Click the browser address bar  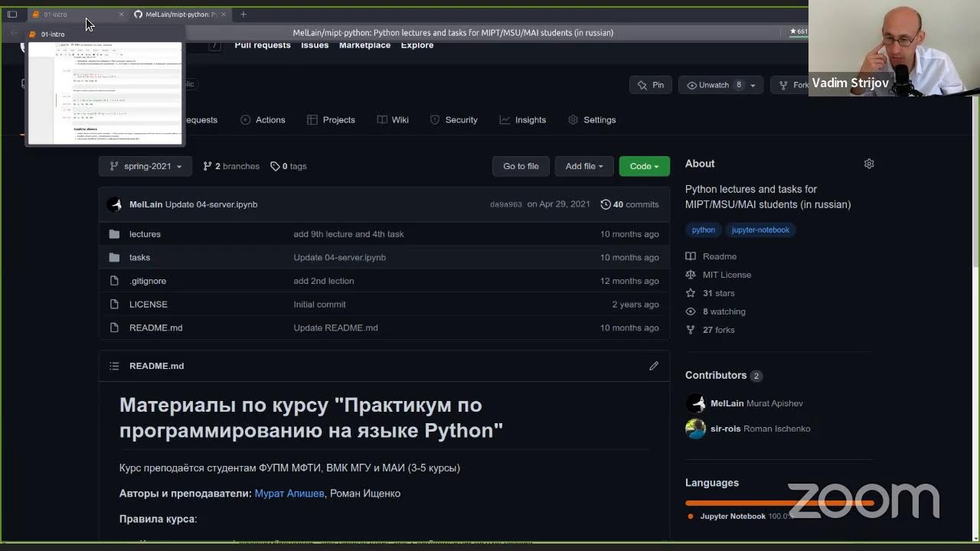(452, 32)
